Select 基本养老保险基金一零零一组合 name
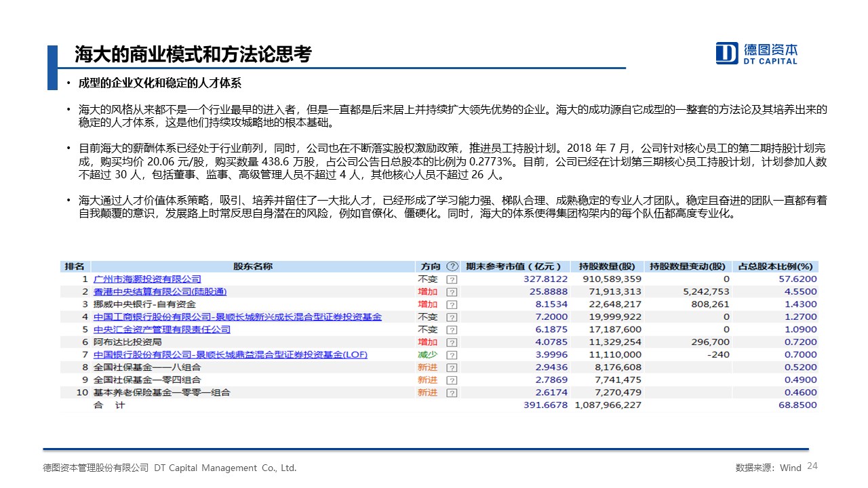The image size is (868, 488). [161, 392]
